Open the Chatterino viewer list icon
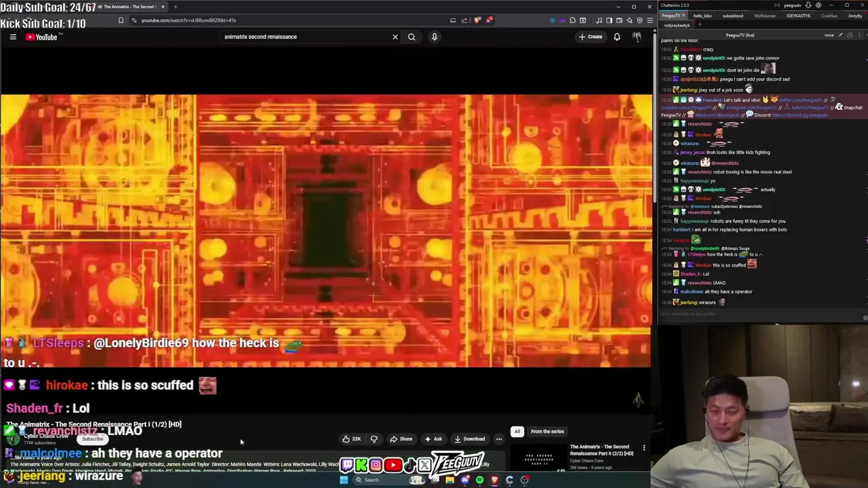 click(x=850, y=35)
